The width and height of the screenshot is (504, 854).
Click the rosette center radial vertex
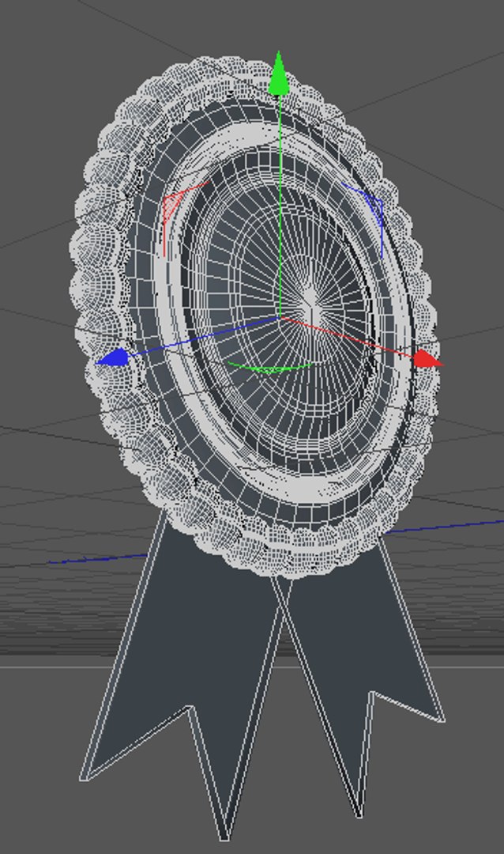pyautogui.click(x=310, y=298)
